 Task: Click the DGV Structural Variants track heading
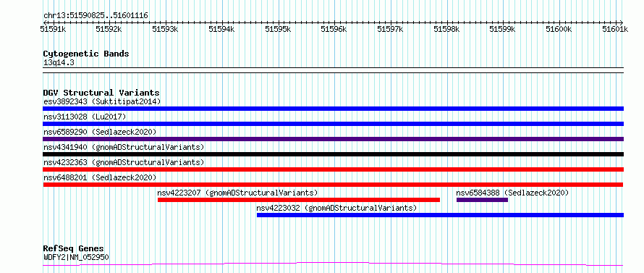[x=101, y=93]
